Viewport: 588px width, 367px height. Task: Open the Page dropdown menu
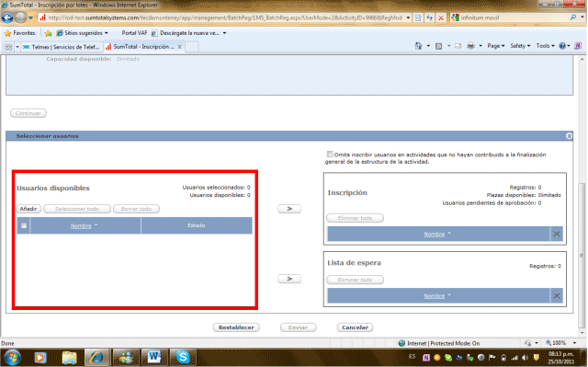496,46
